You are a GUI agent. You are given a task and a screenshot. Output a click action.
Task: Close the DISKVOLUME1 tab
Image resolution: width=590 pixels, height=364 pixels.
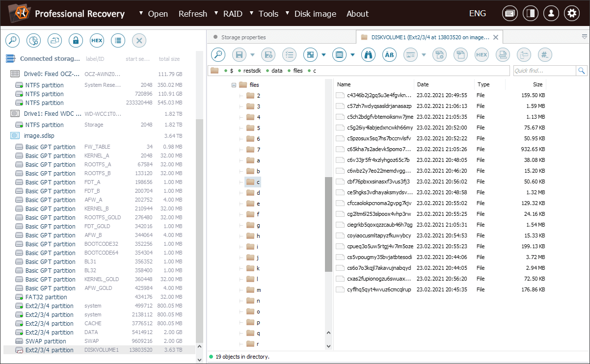(x=496, y=37)
